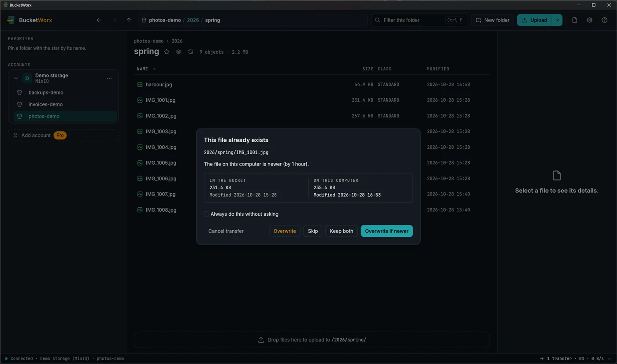Expand the transfers panel chevron in status bar

pyautogui.click(x=610, y=359)
